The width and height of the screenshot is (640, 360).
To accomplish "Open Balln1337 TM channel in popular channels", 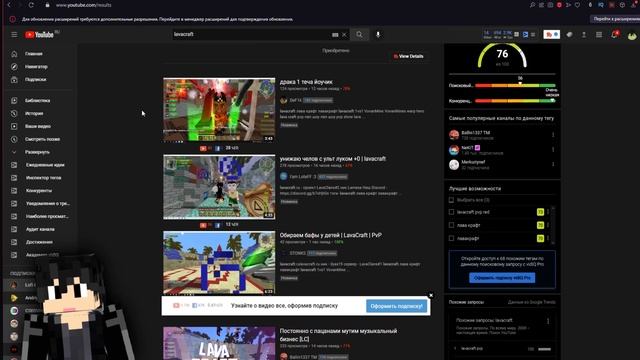I will click(x=476, y=133).
